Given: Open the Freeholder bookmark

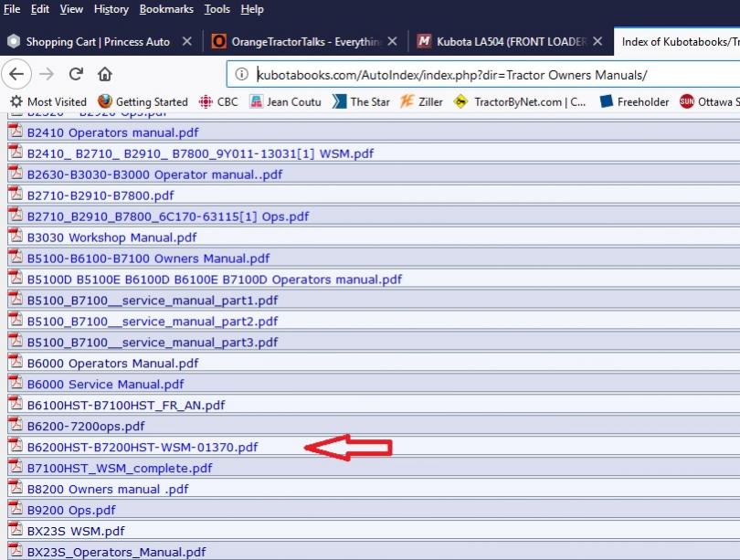Looking at the screenshot, I should point(634,102).
